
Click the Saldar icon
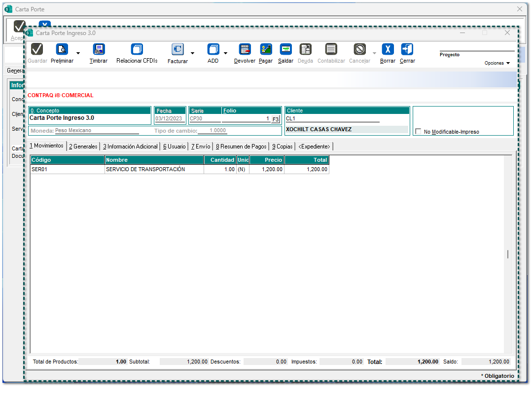285,50
